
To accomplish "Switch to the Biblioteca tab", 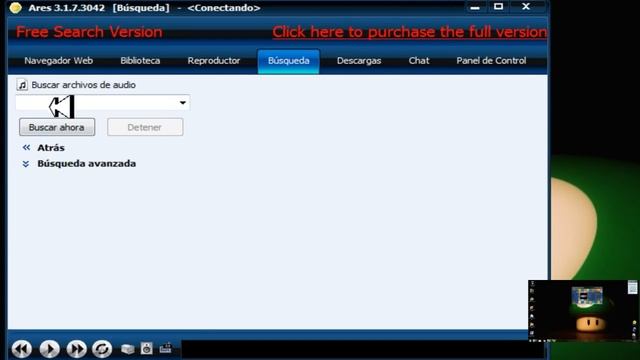I will pyautogui.click(x=140, y=61).
